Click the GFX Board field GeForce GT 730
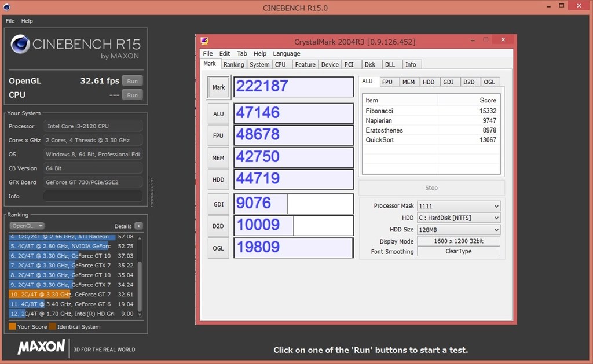 click(x=93, y=182)
